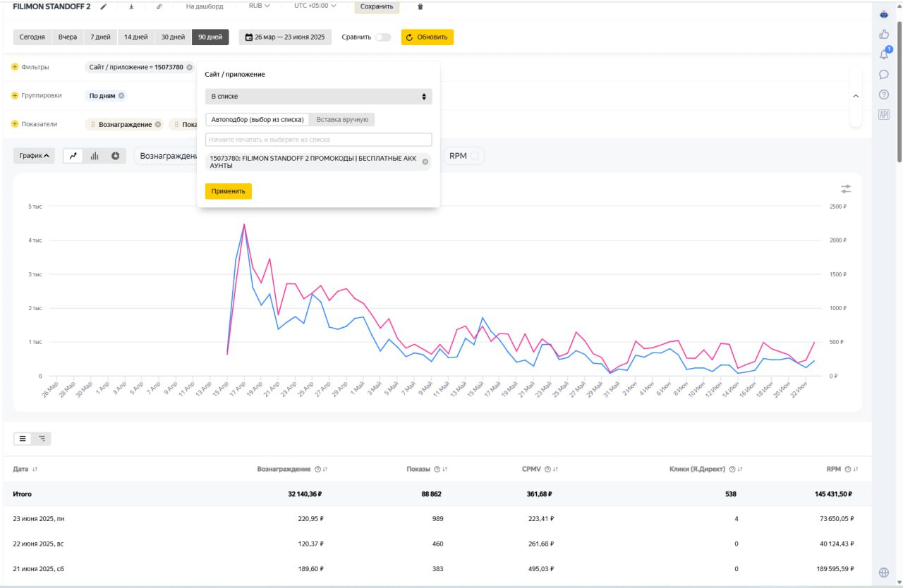Open the notifications bell
The width and height of the screenshot is (903, 588).
pos(883,54)
